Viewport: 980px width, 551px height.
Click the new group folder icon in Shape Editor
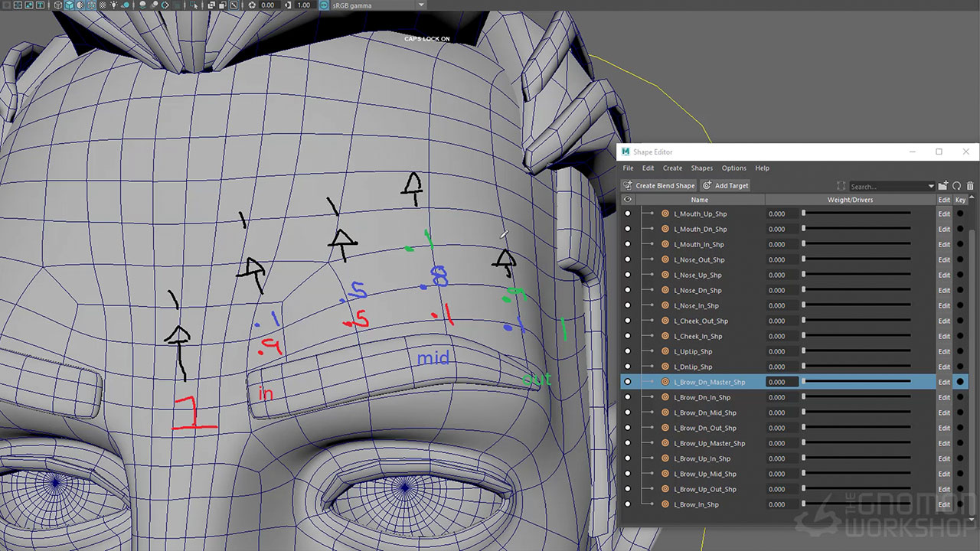pyautogui.click(x=944, y=186)
